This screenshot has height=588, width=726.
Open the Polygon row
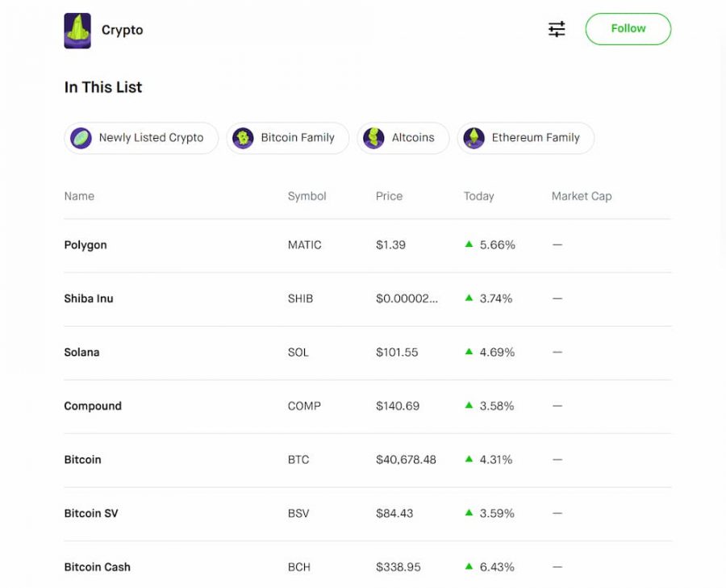[368, 245]
